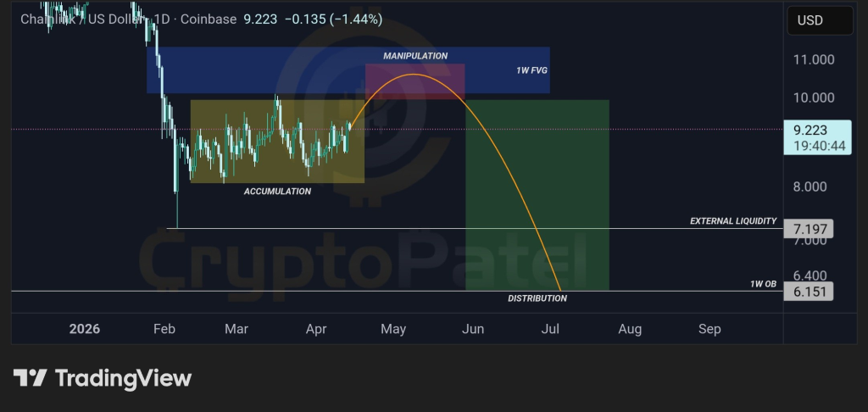Click the 2026 label on time axis

tap(84, 329)
